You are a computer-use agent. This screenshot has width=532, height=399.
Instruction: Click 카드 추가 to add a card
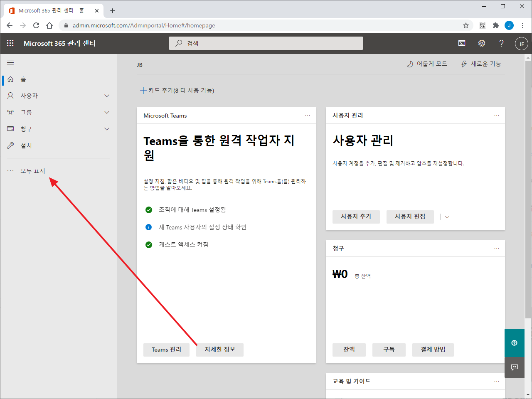[x=177, y=90]
